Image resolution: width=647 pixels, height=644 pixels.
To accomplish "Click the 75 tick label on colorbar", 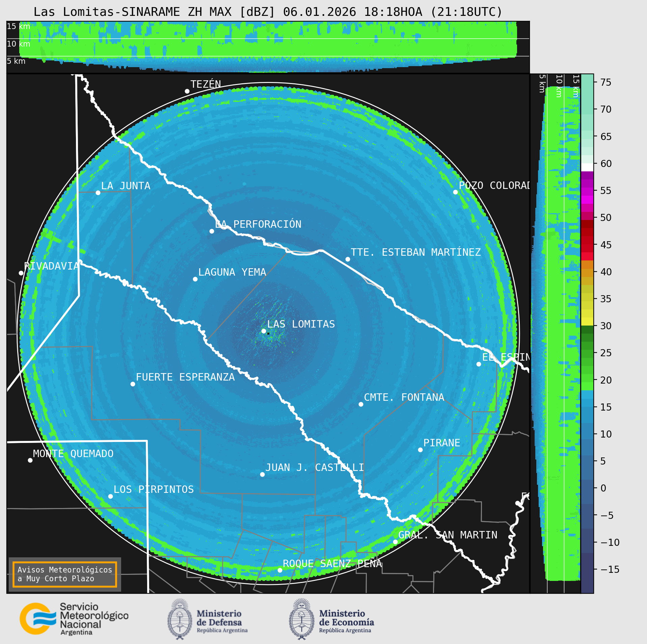I will [x=606, y=82].
